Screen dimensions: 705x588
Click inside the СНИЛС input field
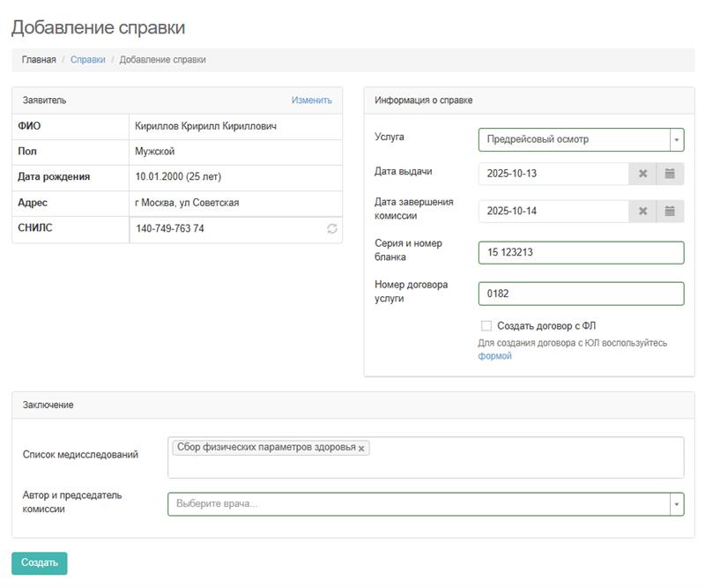(225, 229)
